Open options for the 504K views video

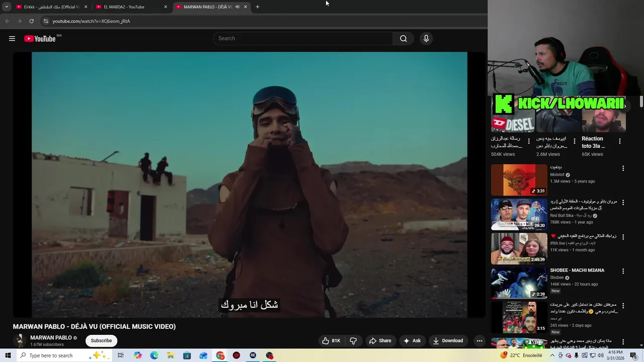tap(528, 141)
